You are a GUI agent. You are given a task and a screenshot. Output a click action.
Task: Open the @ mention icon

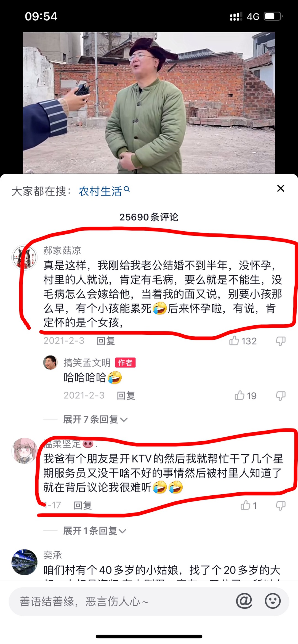click(x=244, y=601)
